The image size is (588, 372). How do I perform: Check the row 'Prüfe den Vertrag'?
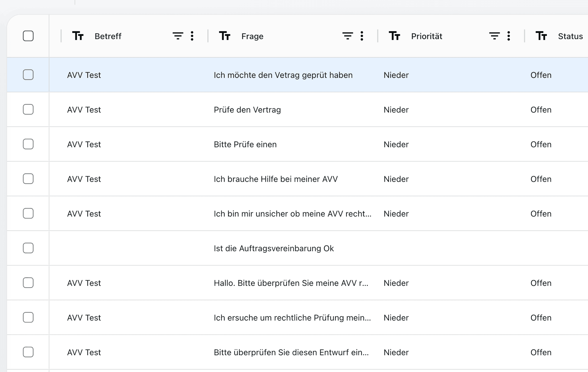(x=28, y=109)
